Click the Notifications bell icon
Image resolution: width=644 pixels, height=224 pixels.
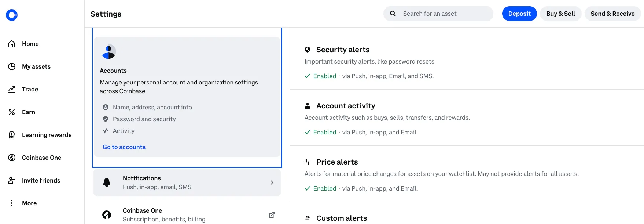click(107, 183)
